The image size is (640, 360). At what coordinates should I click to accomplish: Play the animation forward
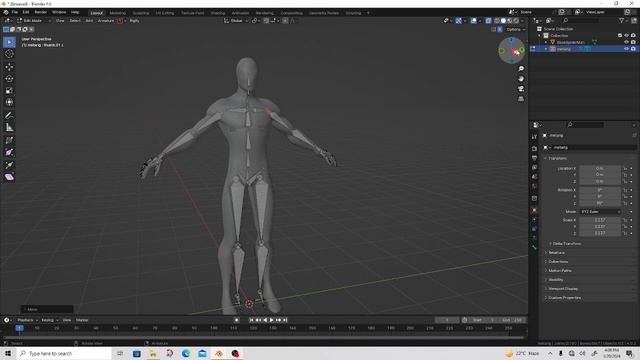271,320
